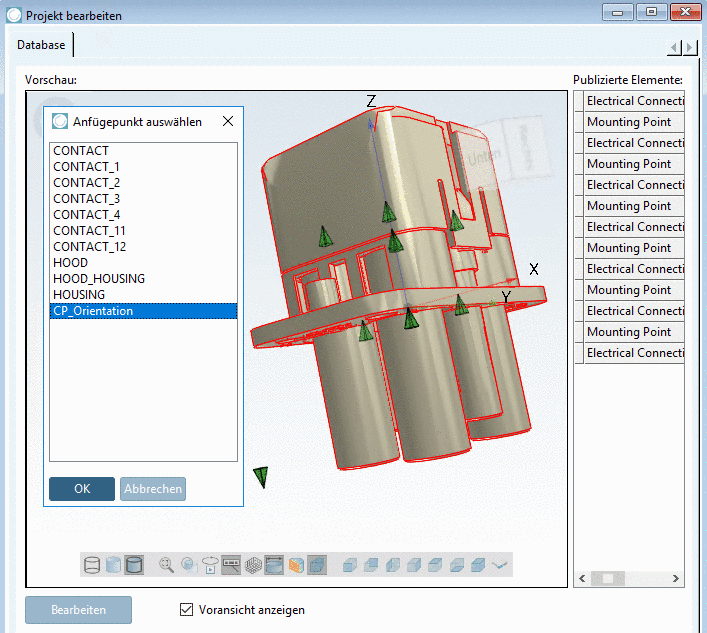Select the topmost Electrical Connecti row
The image size is (707, 633).
634,101
